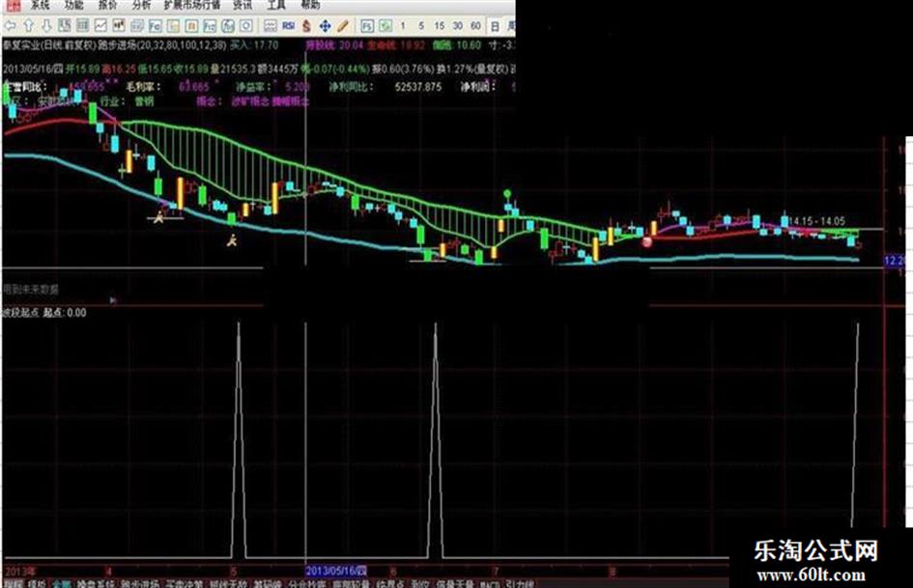Open the 工具 menu
The height and width of the screenshot is (588, 913).
(276, 5)
